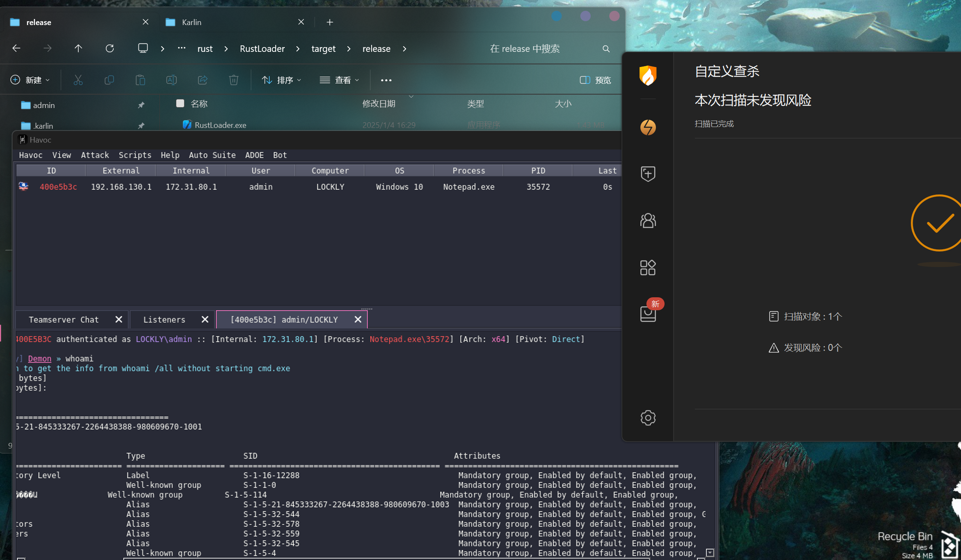Open the lightning bolt quick-scan sidebar icon

pyautogui.click(x=648, y=127)
